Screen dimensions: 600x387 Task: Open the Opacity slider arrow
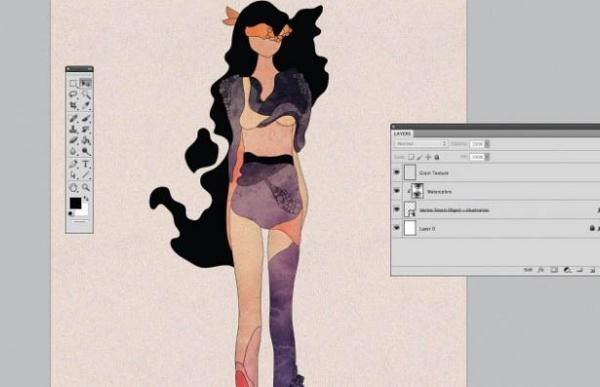487,144
